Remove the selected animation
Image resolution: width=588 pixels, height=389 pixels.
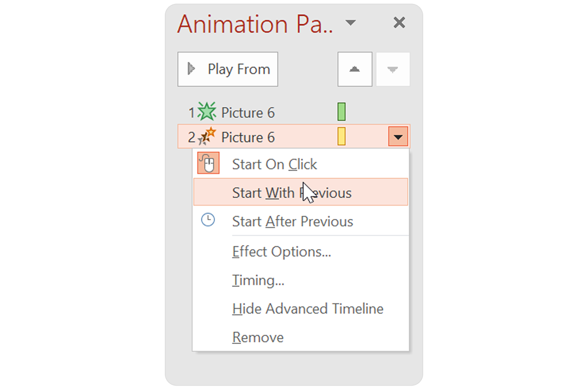click(x=257, y=337)
